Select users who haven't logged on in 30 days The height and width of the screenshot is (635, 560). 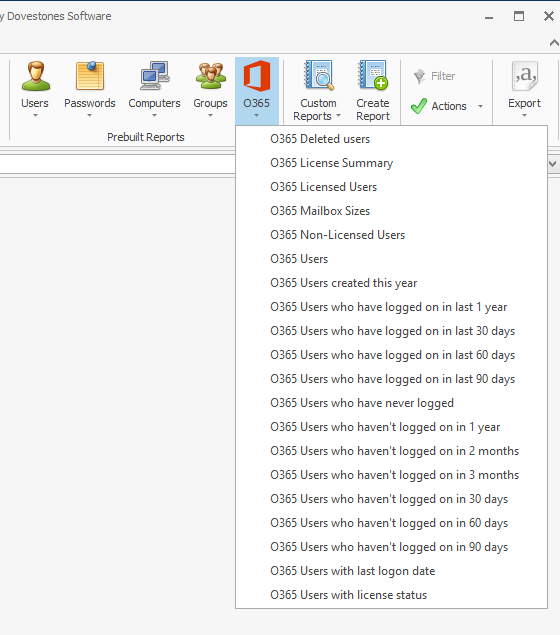click(x=391, y=499)
